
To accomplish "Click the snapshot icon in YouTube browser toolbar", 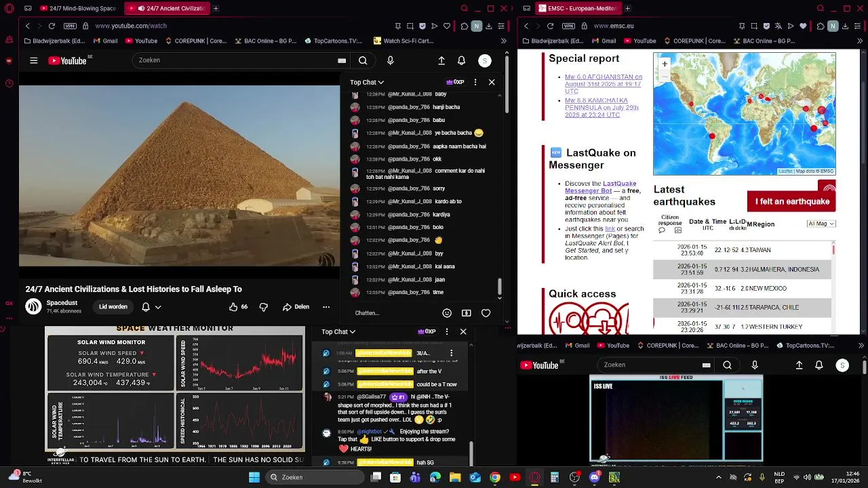I will (410, 26).
